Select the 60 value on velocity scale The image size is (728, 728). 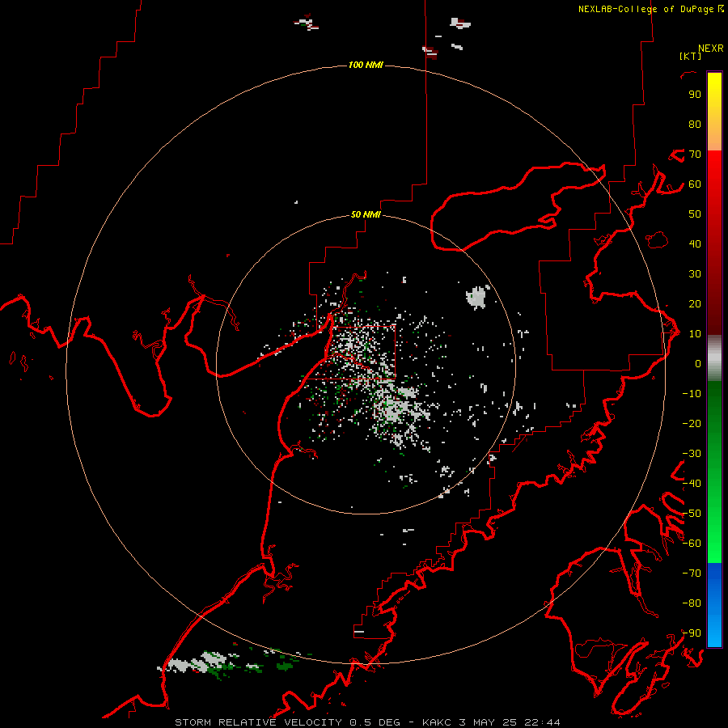[x=695, y=184]
